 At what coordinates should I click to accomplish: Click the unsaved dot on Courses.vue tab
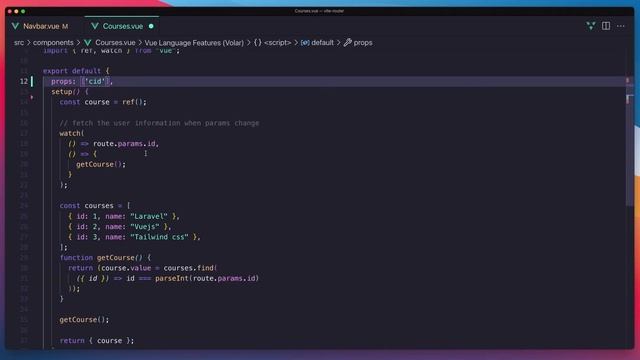pyautogui.click(x=151, y=26)
